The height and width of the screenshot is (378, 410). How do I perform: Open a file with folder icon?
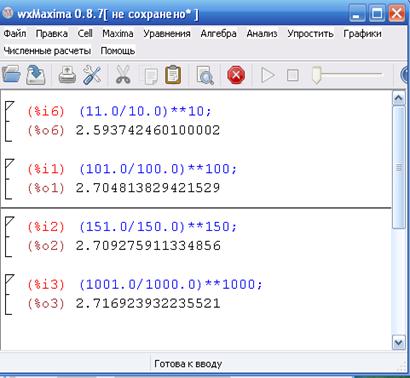click(x=11, y=74)
